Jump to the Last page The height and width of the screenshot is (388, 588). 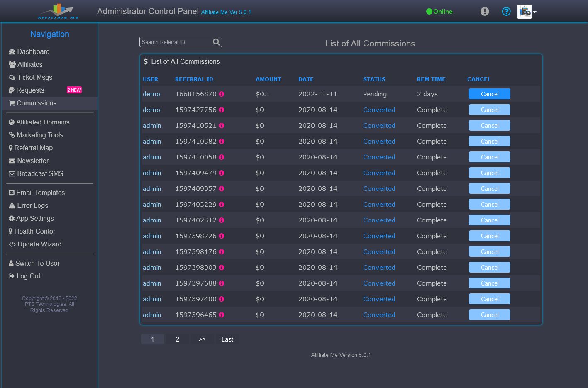(x=227, y=339)
